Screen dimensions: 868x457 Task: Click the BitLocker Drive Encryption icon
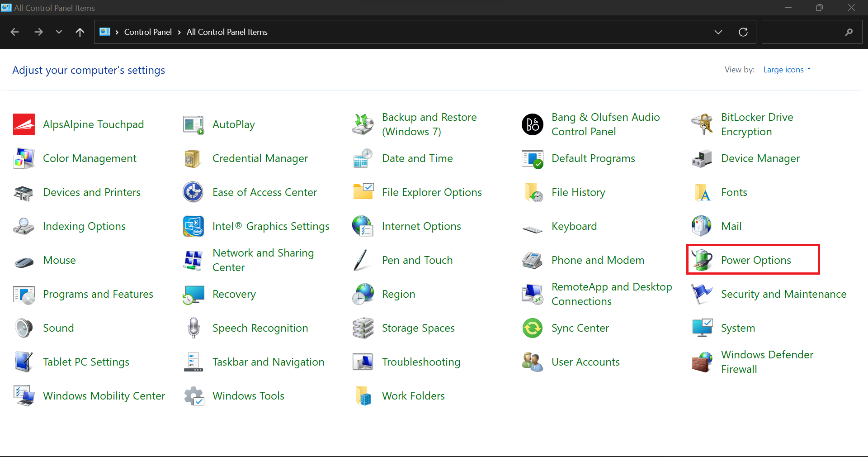click(x=702, y=124)
